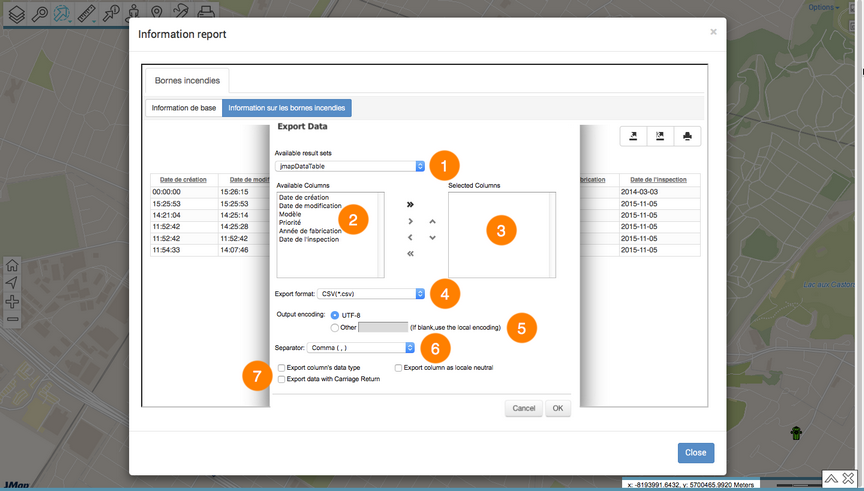Click the leftmost export icon in report toolbar
Image resolution: width=864 pixels, height=491 pixels.
(x=633, y=136)
